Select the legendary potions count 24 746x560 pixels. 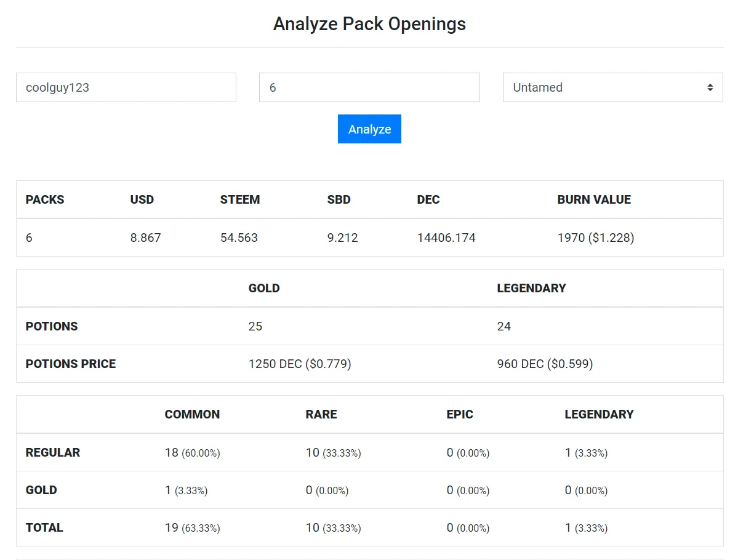pos(504,326)
